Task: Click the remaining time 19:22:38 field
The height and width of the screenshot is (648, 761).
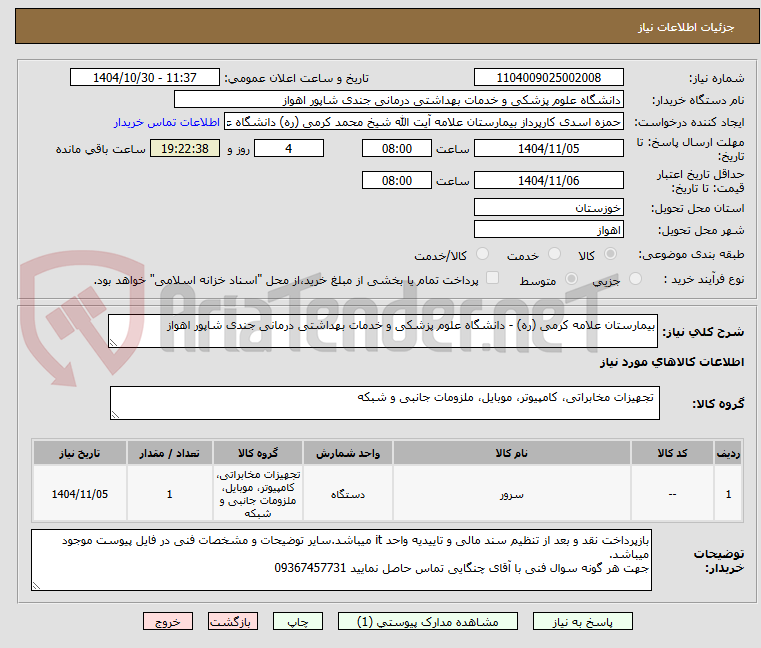Action: point(185,149)
